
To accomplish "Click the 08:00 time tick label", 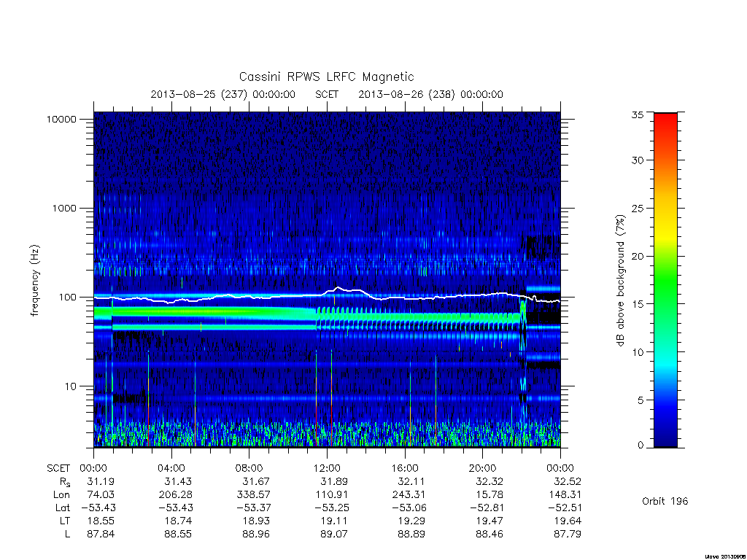I will (249, 468).
